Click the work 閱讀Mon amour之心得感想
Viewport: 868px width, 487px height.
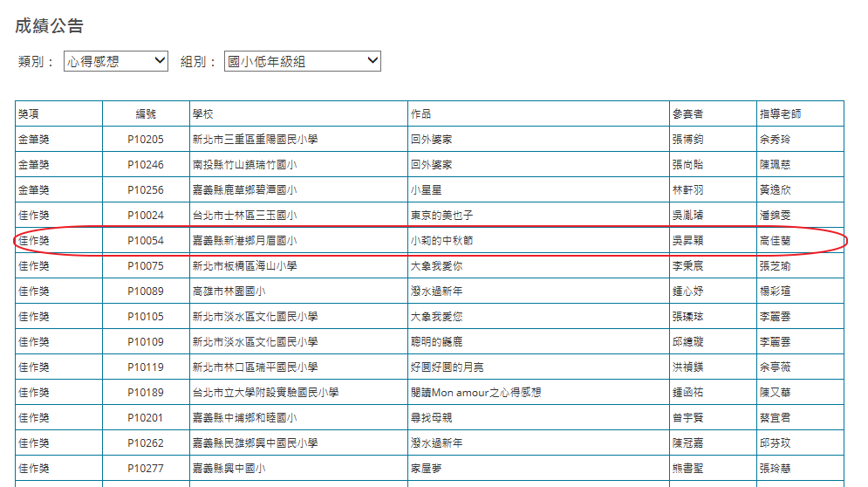coord(475,393)
